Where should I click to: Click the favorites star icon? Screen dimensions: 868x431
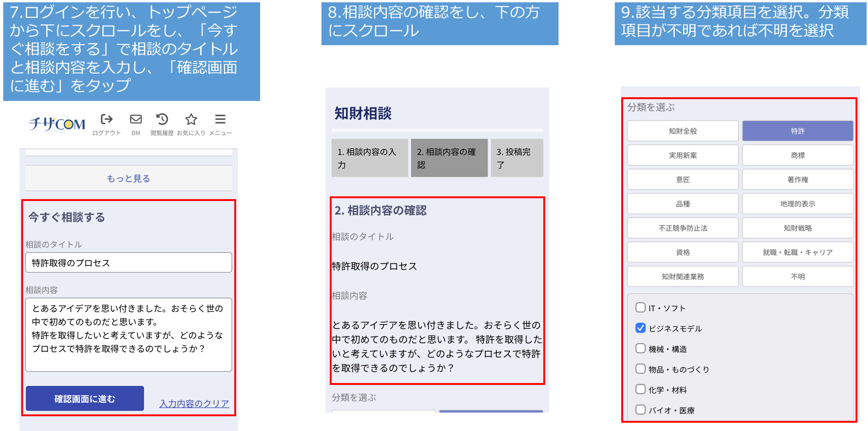click(191, 120)
